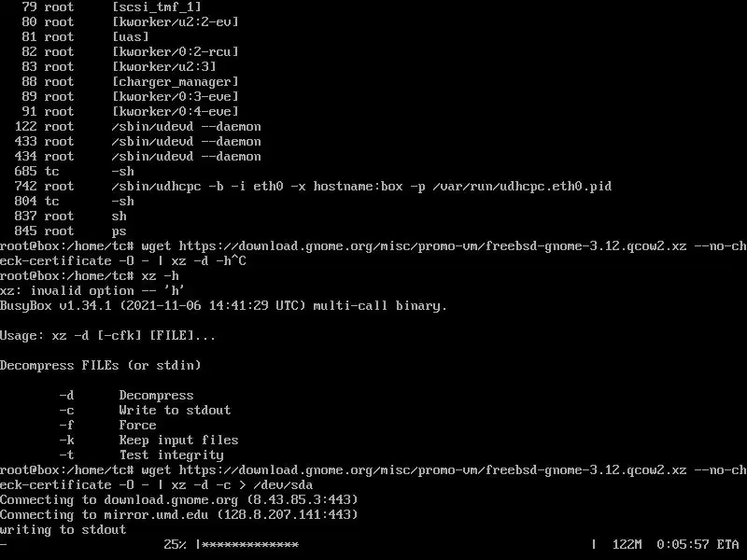Click the freebsd-gnome URL in the last wget command
This screenshot has width=747, height=560.
click(x=432, y=470)
